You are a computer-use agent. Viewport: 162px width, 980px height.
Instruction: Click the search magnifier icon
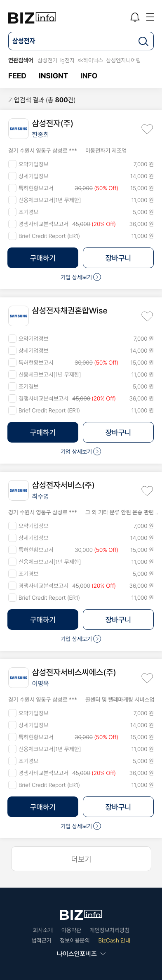[143, 41]
